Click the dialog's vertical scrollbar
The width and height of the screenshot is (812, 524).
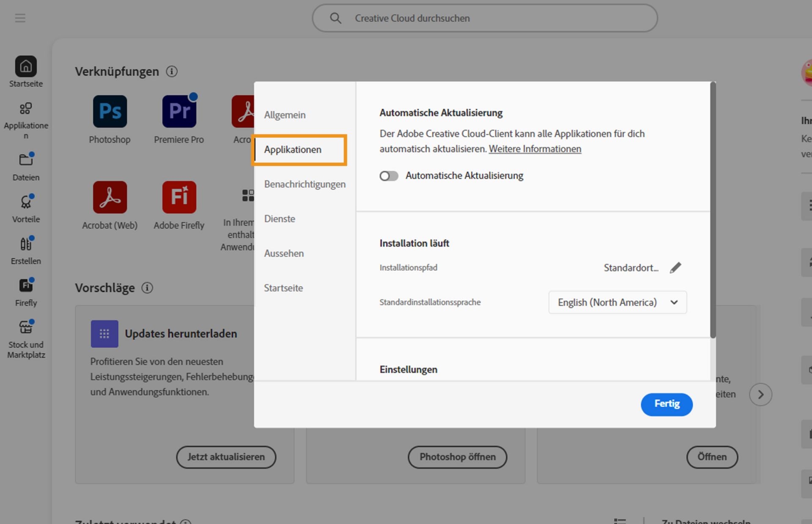713,211
